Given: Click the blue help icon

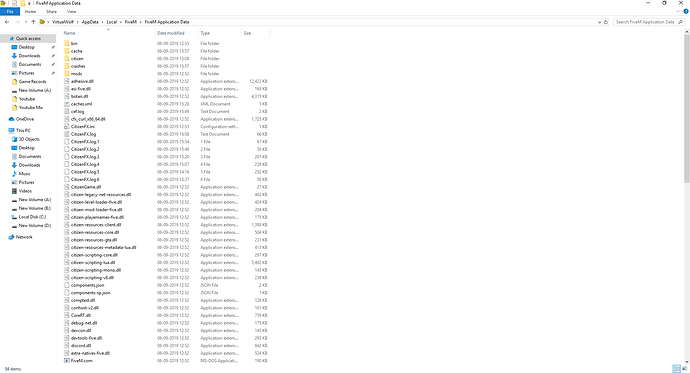Looking at the screenshot, I should [686, 11].
